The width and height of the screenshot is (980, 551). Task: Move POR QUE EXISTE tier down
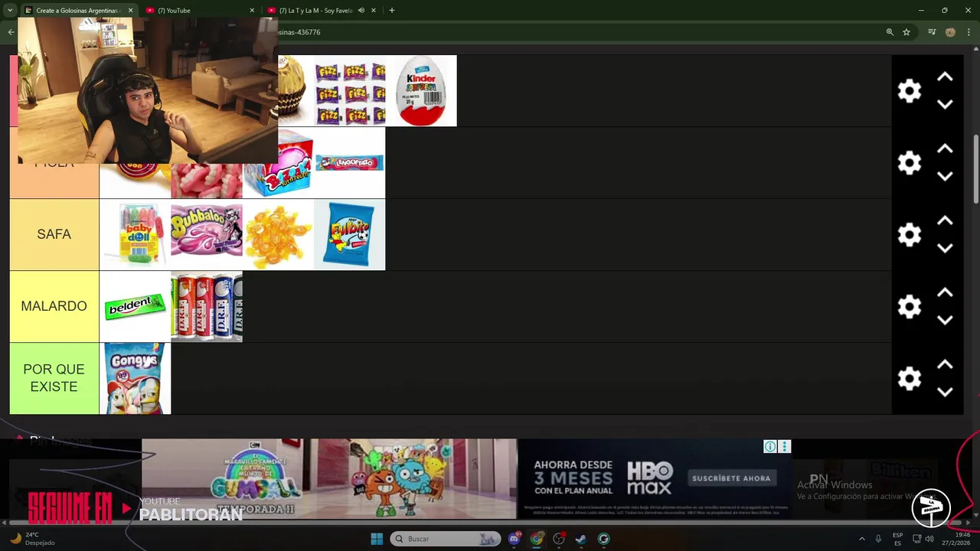click(x=945, y=392)
